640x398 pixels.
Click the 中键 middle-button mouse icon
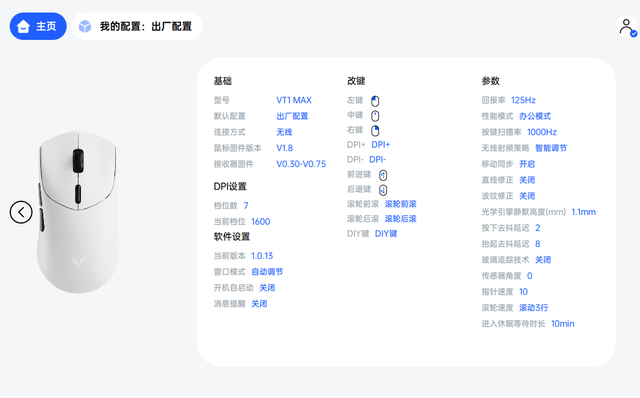click(375, 116)
